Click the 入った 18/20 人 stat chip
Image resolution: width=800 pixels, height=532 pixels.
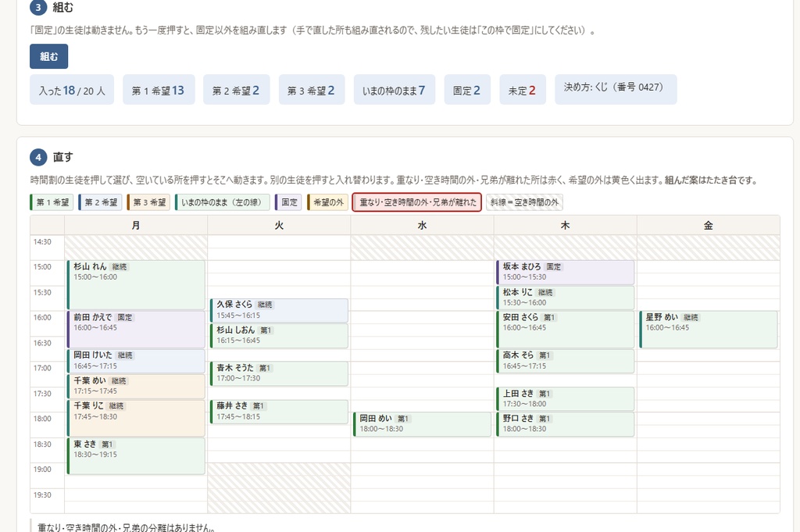click(72, 90)
